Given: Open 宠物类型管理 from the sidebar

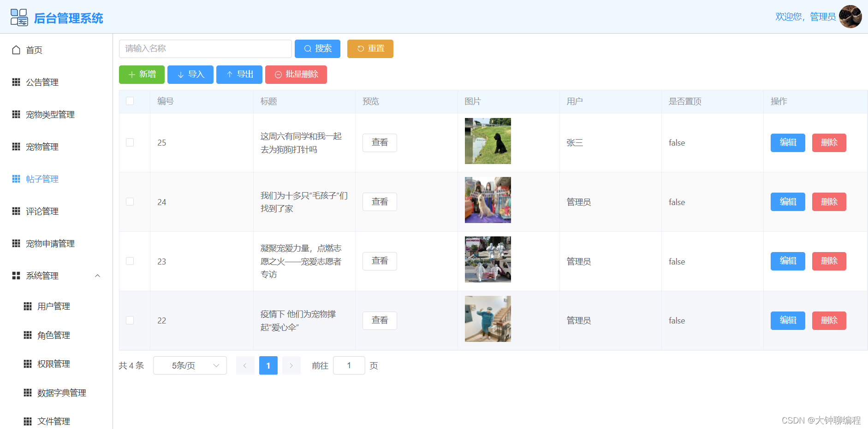Looking at the screenshot, I should coord(16,114).
